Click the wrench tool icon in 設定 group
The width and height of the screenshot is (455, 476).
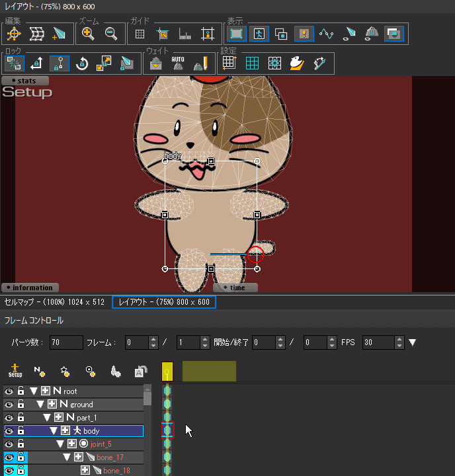320,63
